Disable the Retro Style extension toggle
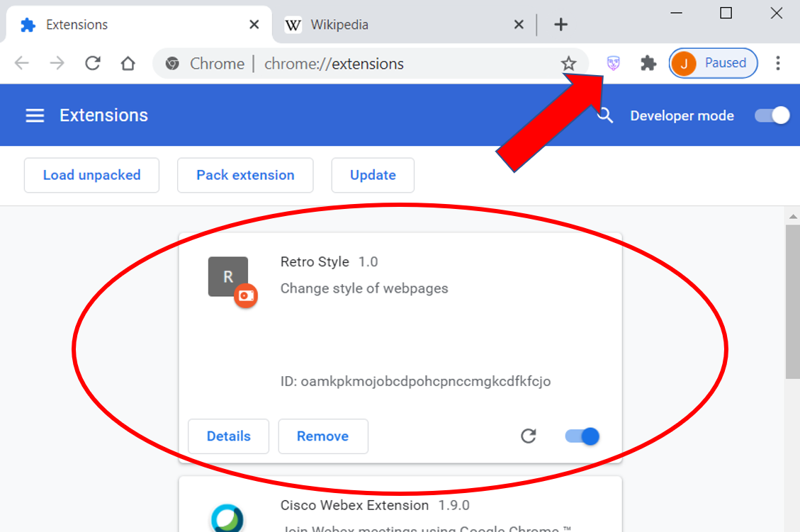The image size is (800, 532). point(582,436)
